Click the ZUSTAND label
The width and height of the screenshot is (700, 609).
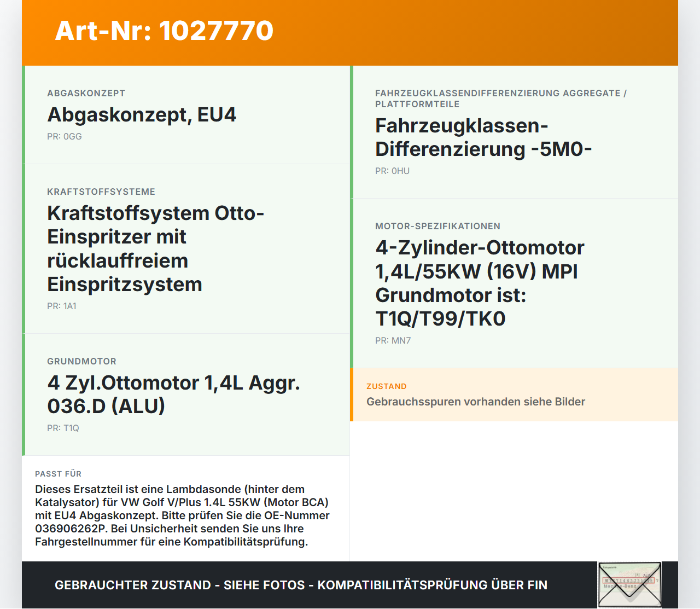(387, 386)
